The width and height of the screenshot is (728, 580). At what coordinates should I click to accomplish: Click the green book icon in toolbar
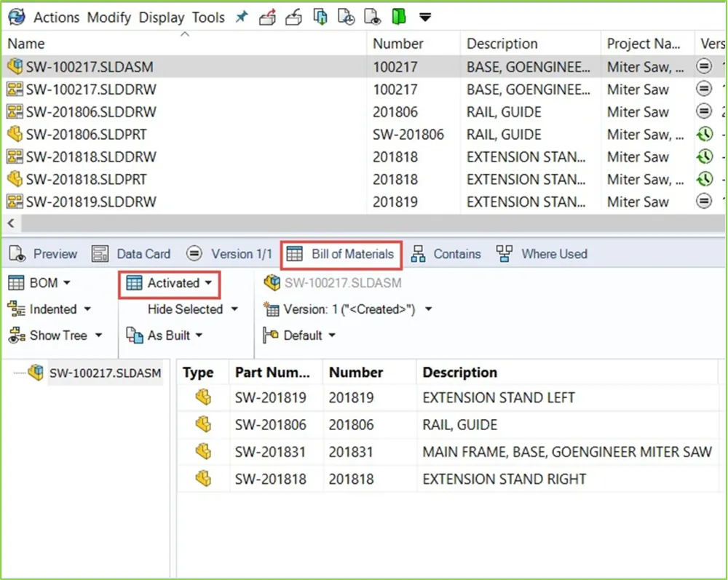pyautogui.click(x=398, y=17)
